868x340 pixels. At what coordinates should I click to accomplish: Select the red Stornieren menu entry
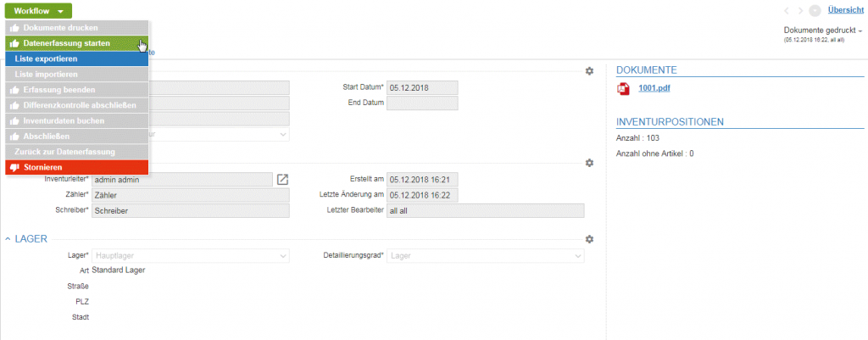coord(77,167)
